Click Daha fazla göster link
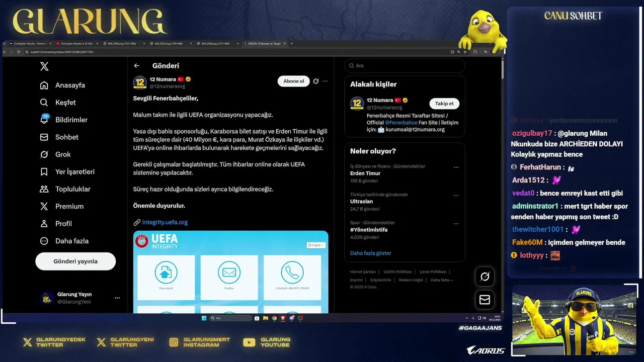 370,253
